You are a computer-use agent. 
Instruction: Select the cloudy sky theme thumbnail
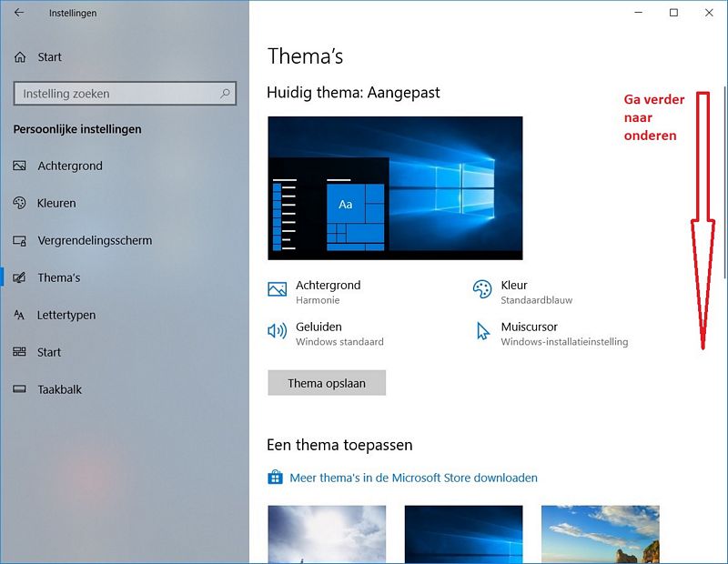pyautogui.click(x=327, y=534)
